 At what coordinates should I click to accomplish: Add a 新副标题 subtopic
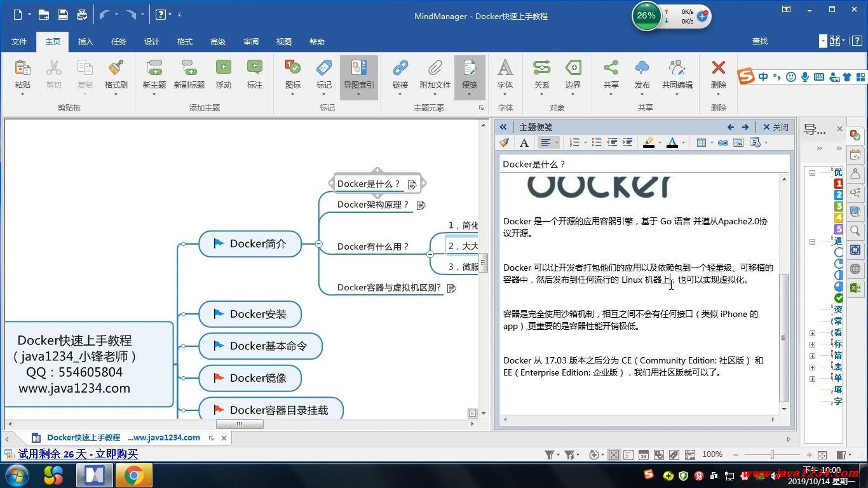point(189,67)
